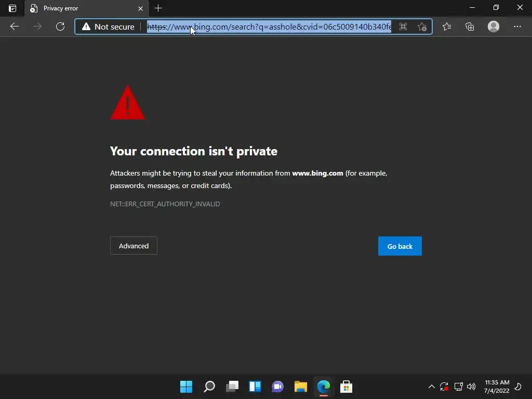
Task: Select the Privacy error tab
Action: click(x=87, y=8)
